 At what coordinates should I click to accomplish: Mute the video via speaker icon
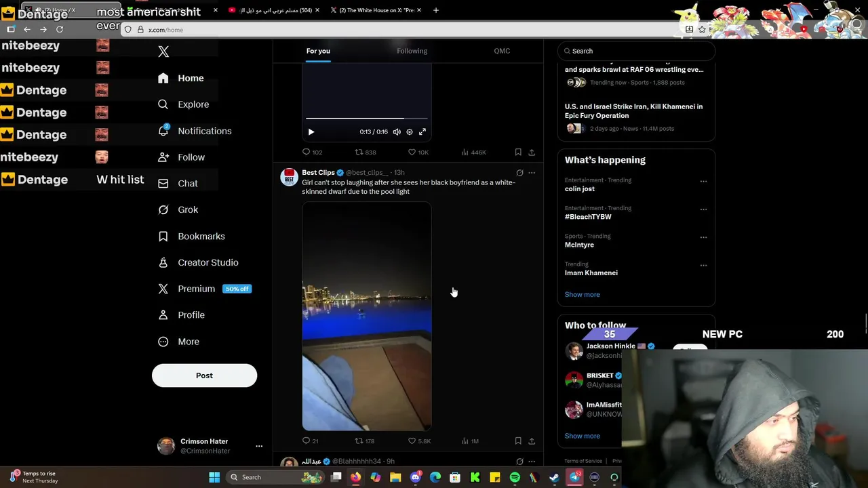point(397,132)
